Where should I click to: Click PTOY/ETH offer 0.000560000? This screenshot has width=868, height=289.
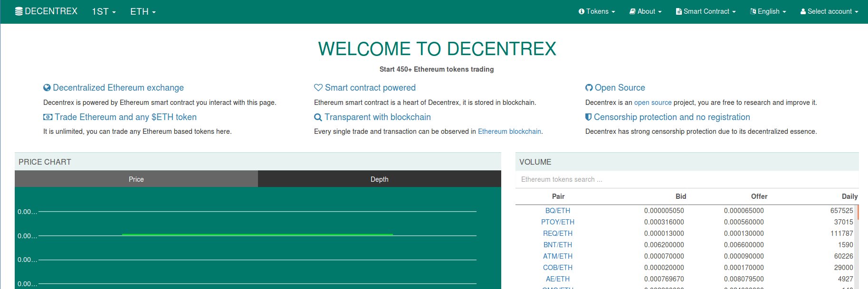click(744, 222)
